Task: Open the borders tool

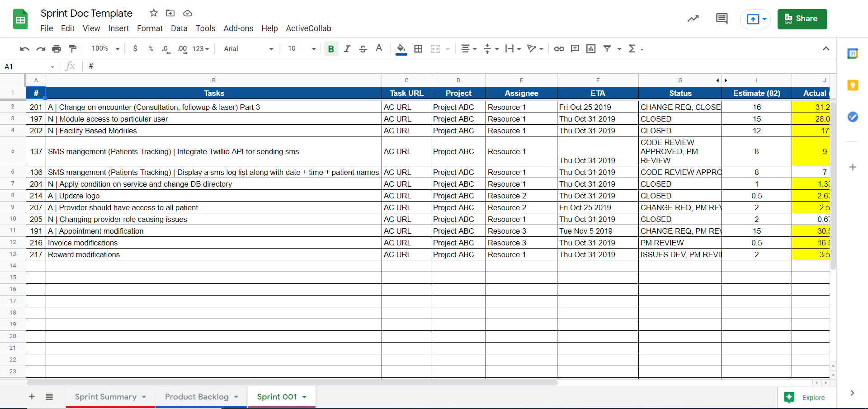Action: tap(418, 49)
